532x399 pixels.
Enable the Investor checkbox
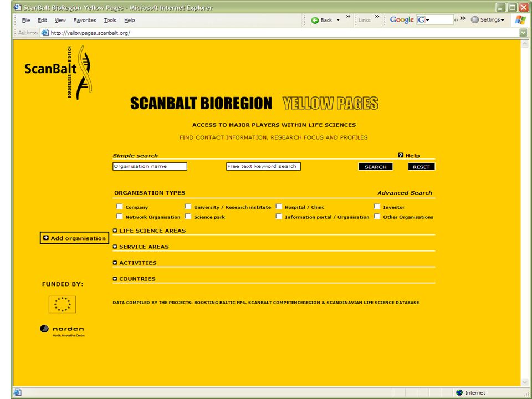pos(377,207)
